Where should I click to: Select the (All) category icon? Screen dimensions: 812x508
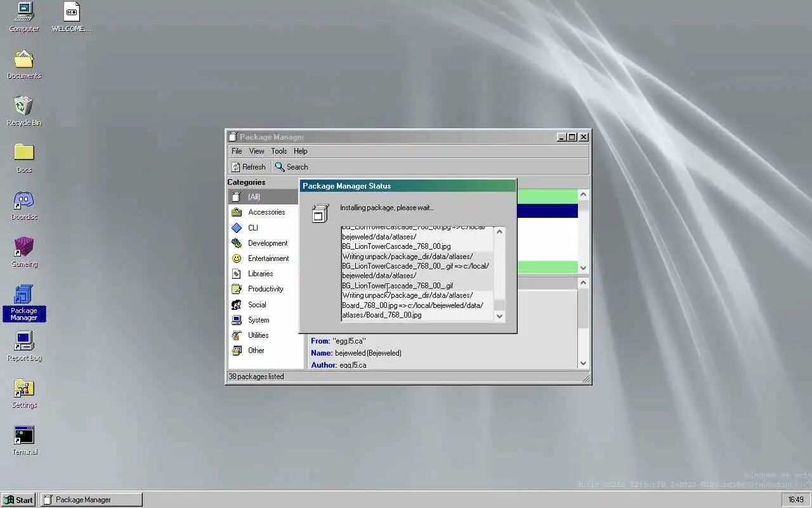click(237, 197)
